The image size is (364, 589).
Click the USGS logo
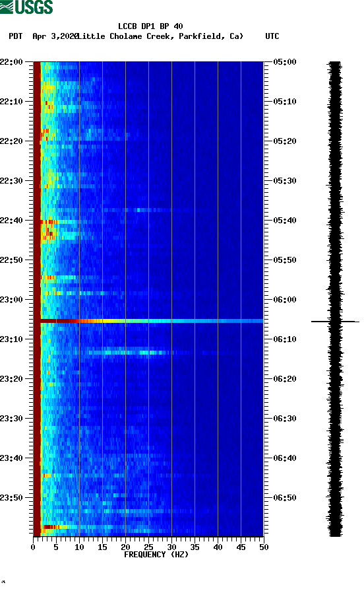tap(26, 7)
